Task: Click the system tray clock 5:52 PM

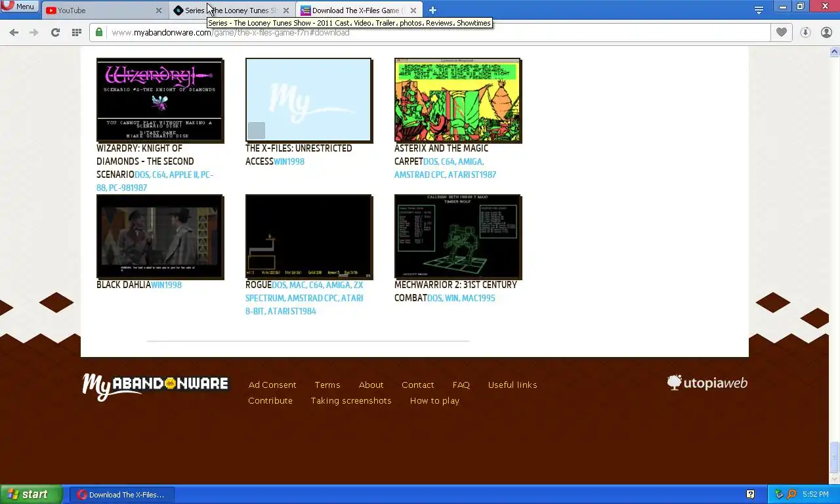Action: 815,494
